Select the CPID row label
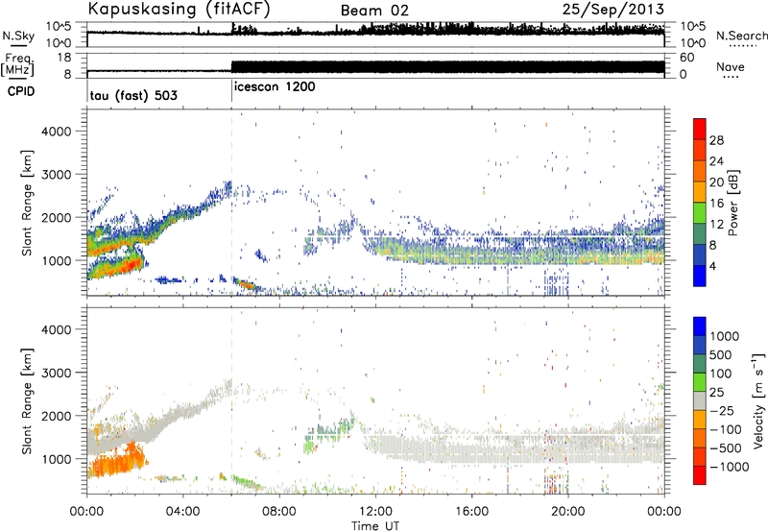The height and width of the screenshot is (532, 768). point(21,91)
